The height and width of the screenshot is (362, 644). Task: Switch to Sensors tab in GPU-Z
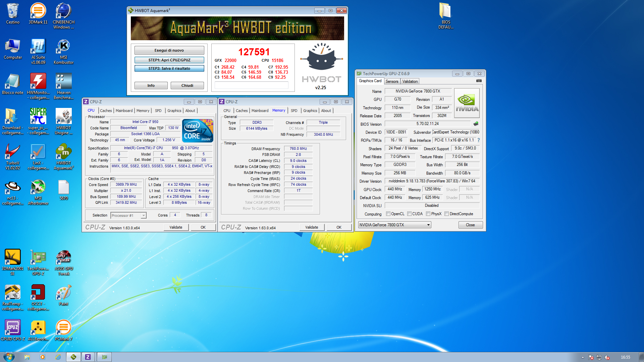[392, 81]
